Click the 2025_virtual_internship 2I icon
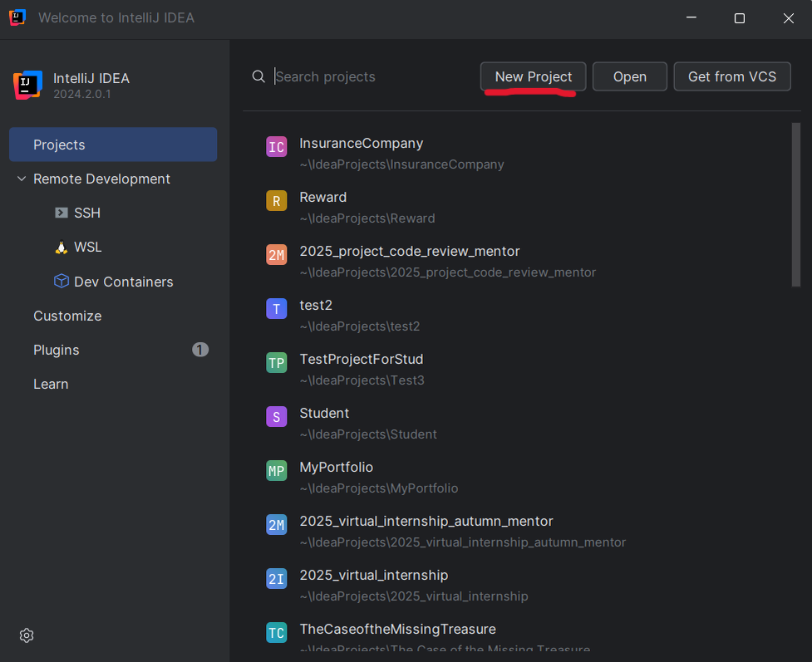Viewport: 812px width, 662px height. click(277, 579)
